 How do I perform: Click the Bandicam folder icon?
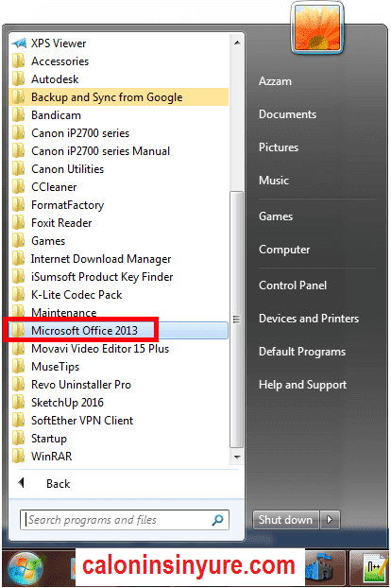click(x=19, y=115)
